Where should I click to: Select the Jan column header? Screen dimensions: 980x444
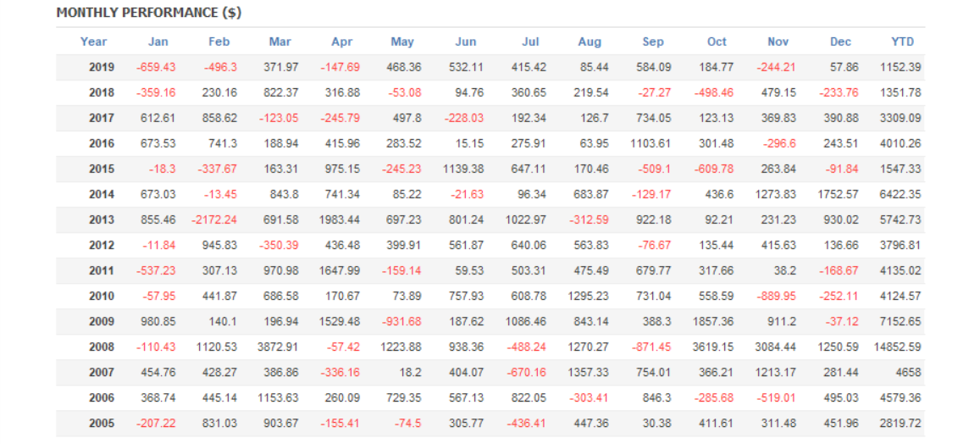(158, 42)
